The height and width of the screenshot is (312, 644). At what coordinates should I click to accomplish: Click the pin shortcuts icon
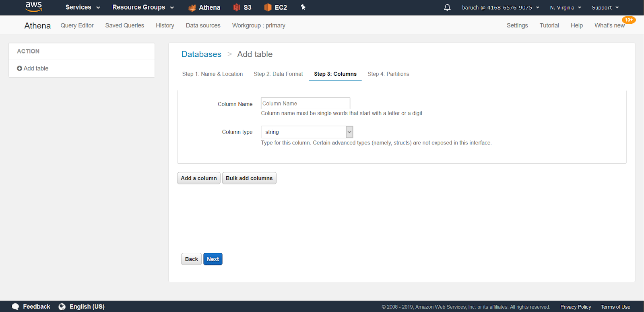coord(303,7)
